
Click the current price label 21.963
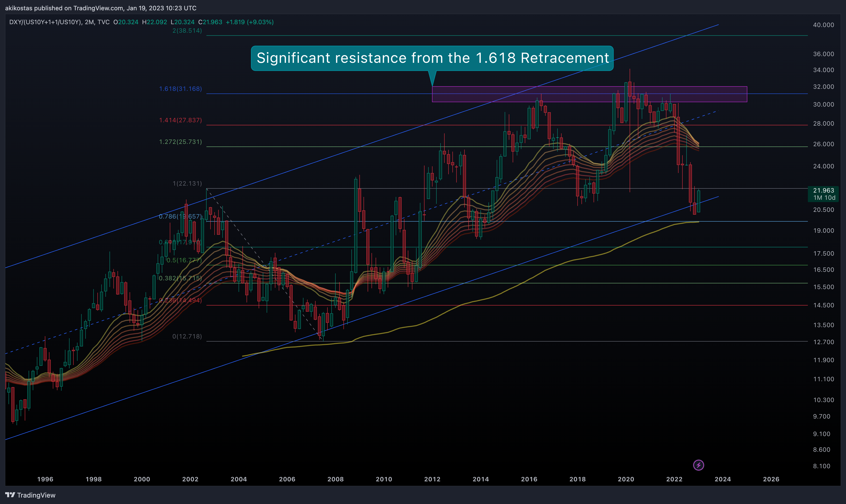click(823, 190)
